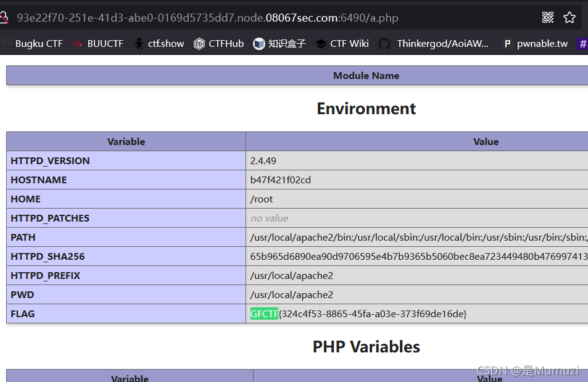Open the ctf.show bookmark
Screen dimensions: 588x382
tap(159, 44)
